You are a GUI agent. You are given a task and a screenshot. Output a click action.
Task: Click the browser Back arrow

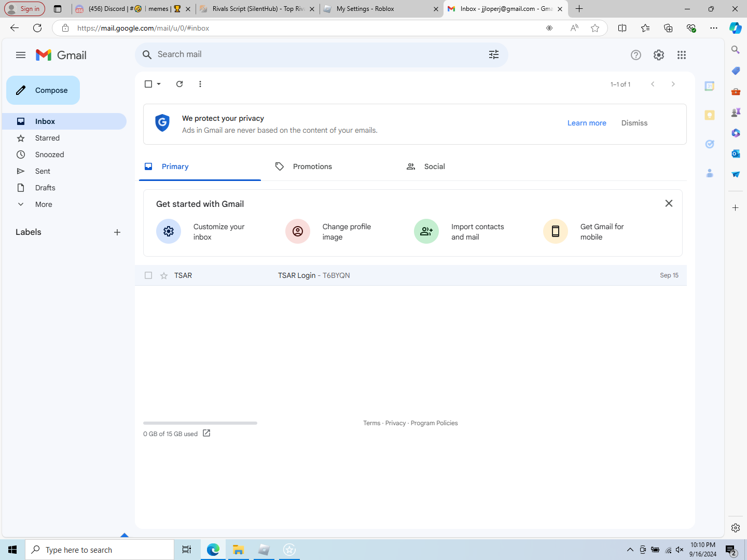15,28
